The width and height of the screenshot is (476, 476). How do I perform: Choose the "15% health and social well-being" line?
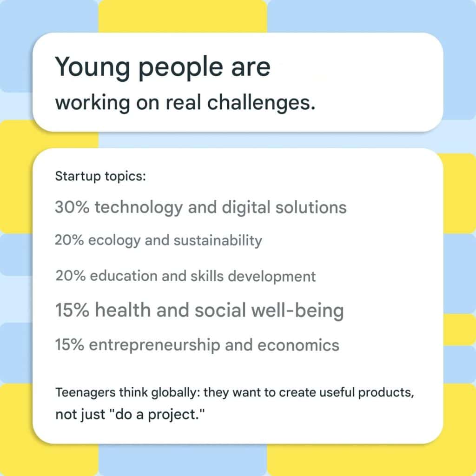199,310
